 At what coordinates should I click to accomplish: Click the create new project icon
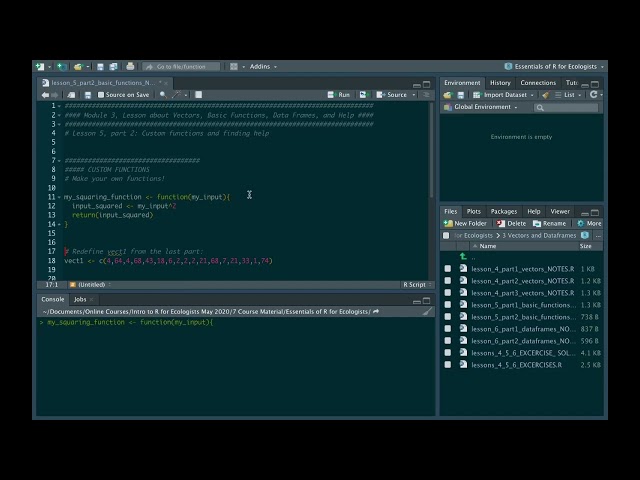point(62,67)
